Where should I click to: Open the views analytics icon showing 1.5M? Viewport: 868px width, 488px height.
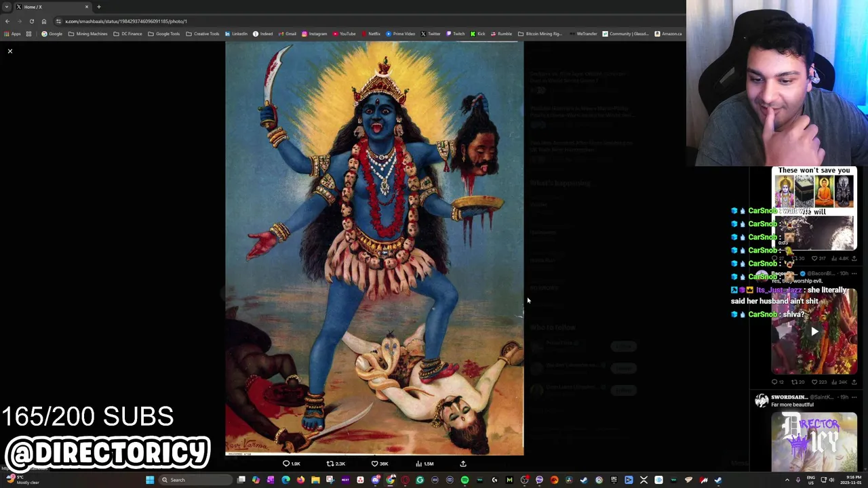[419, 464]
